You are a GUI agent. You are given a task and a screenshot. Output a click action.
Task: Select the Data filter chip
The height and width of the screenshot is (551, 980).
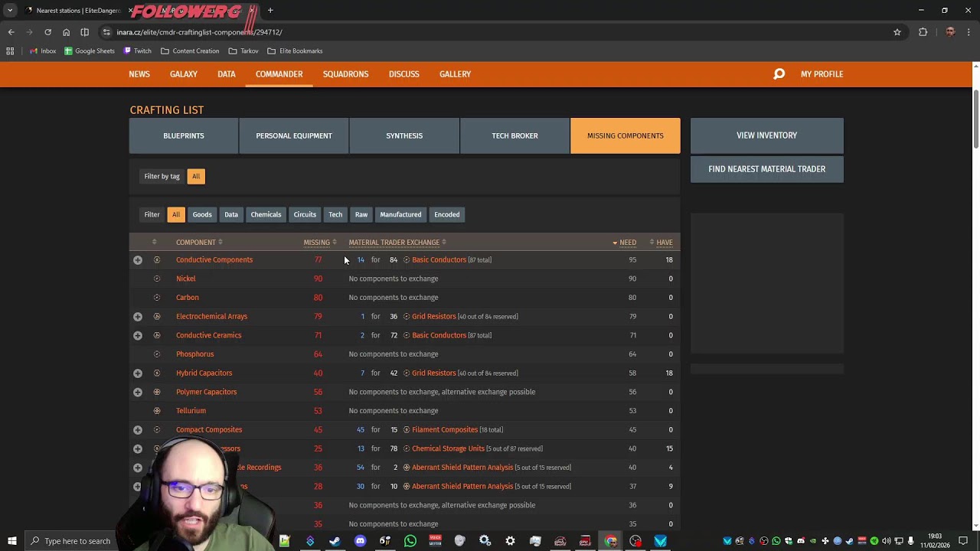point(231,215)
